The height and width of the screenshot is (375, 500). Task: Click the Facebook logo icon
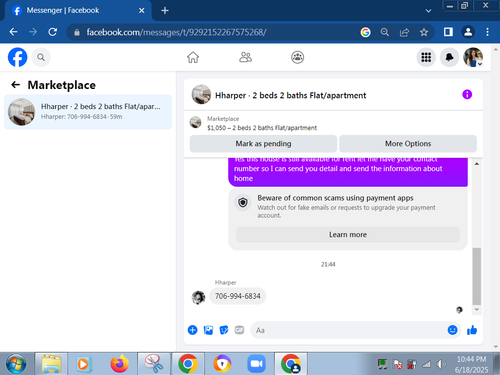point(17,57)
